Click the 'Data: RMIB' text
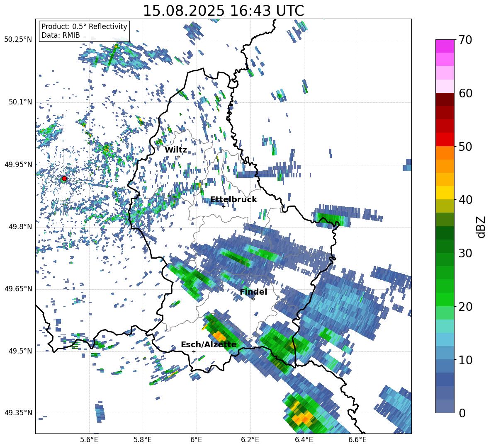The height and width of the screenshot is (448, 491). [61, 35]
